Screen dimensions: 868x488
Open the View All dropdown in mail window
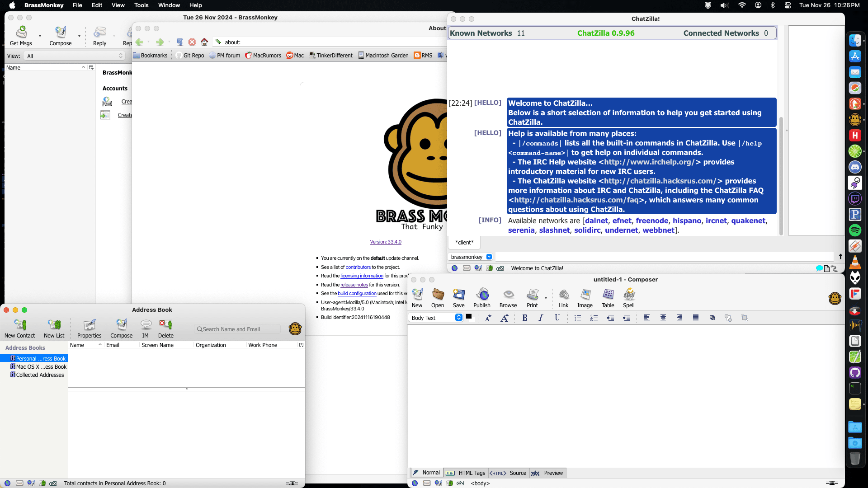pos(75,56)
